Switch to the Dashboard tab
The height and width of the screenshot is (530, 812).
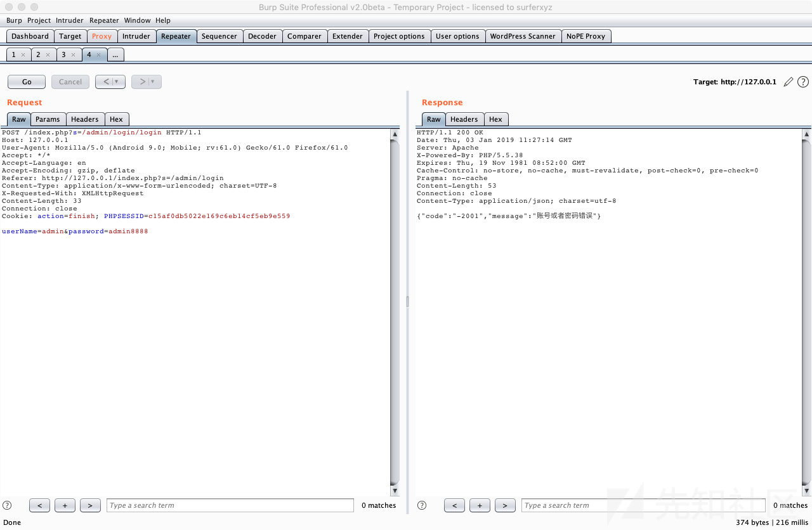30,36
